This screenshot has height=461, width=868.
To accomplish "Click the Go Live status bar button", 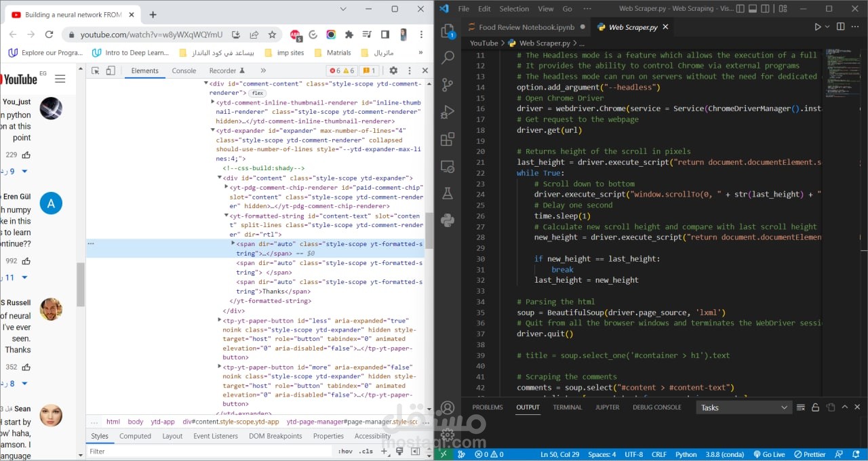I will 769,454.
